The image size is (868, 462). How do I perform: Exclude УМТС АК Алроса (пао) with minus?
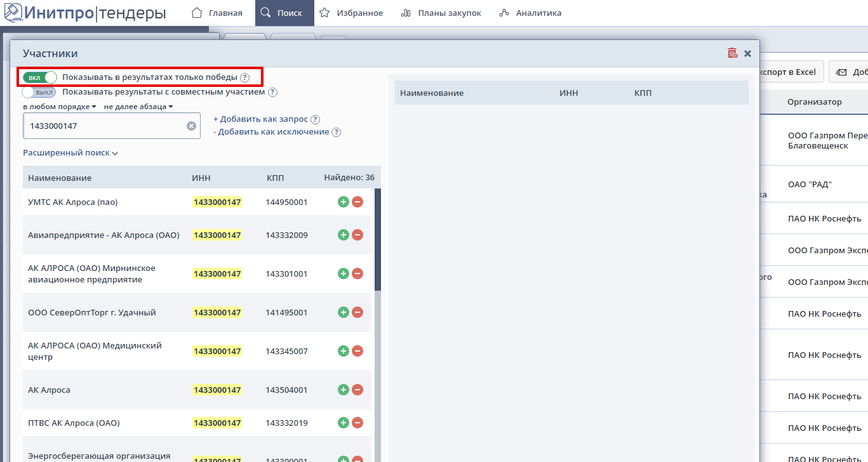[357, 202]
